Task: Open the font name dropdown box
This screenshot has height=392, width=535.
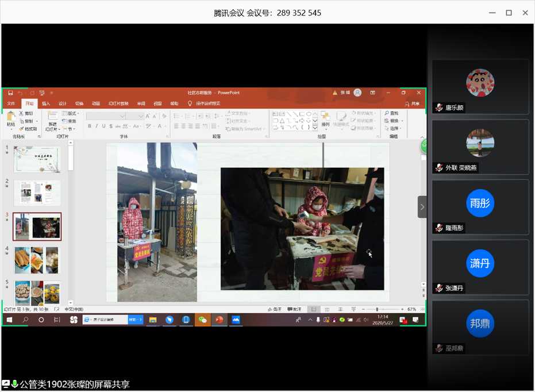Action: tap(106, 116)
